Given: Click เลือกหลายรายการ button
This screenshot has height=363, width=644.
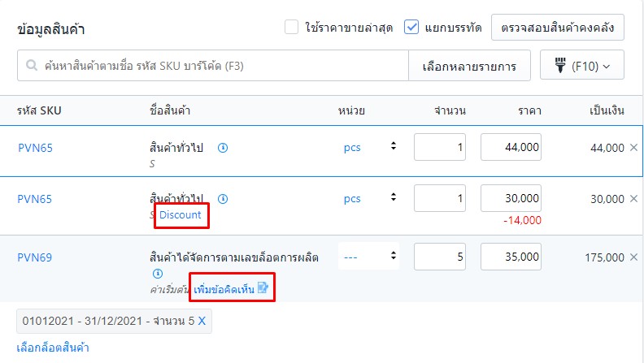Looking at the screenshot, I should [x=469, y=66].
